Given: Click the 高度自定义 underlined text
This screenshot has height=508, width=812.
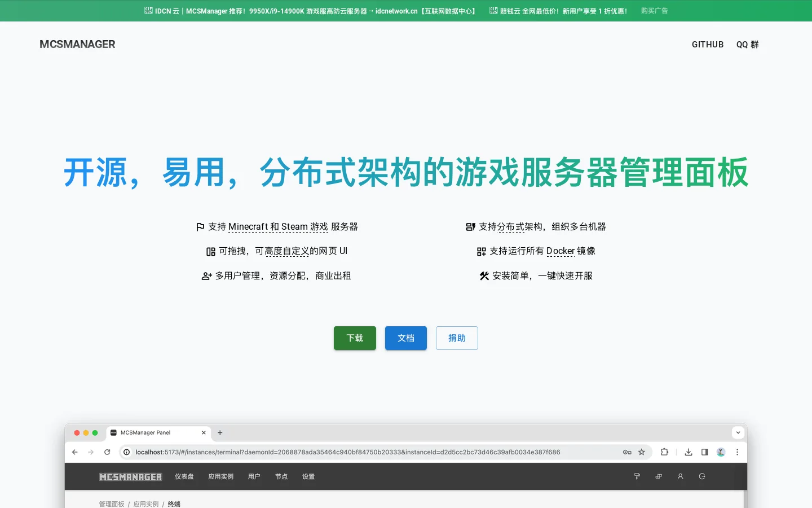Looking at the screenshot, I should (x=286, y=251).
